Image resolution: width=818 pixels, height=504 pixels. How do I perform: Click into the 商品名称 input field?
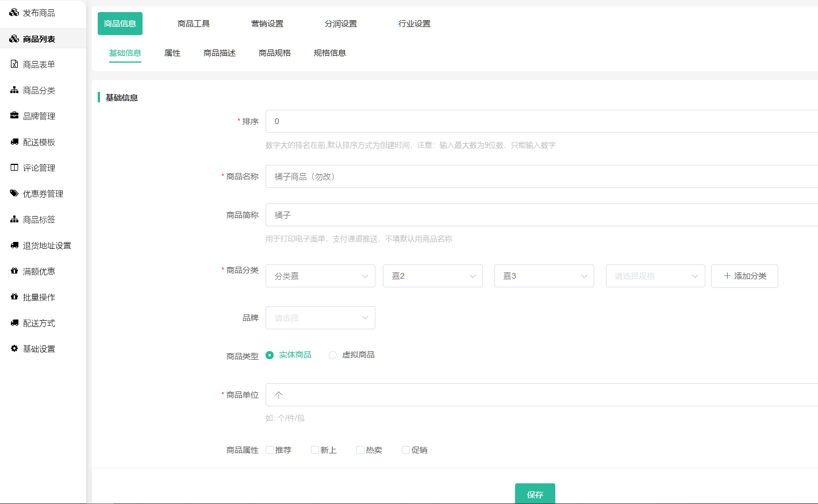click(x=540, y=176)
